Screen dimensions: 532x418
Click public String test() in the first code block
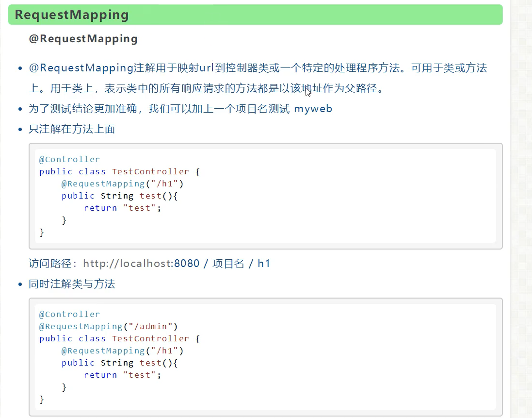119,196
